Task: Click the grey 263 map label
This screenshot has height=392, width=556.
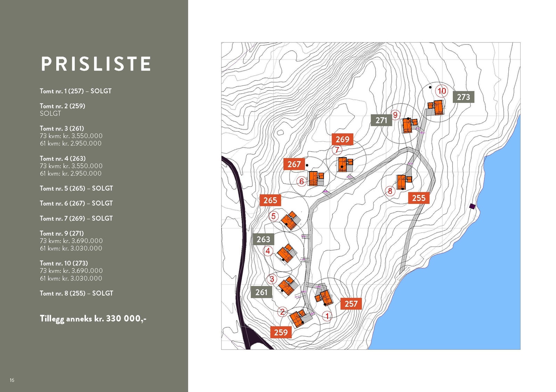Action: (x=263, y=239)
